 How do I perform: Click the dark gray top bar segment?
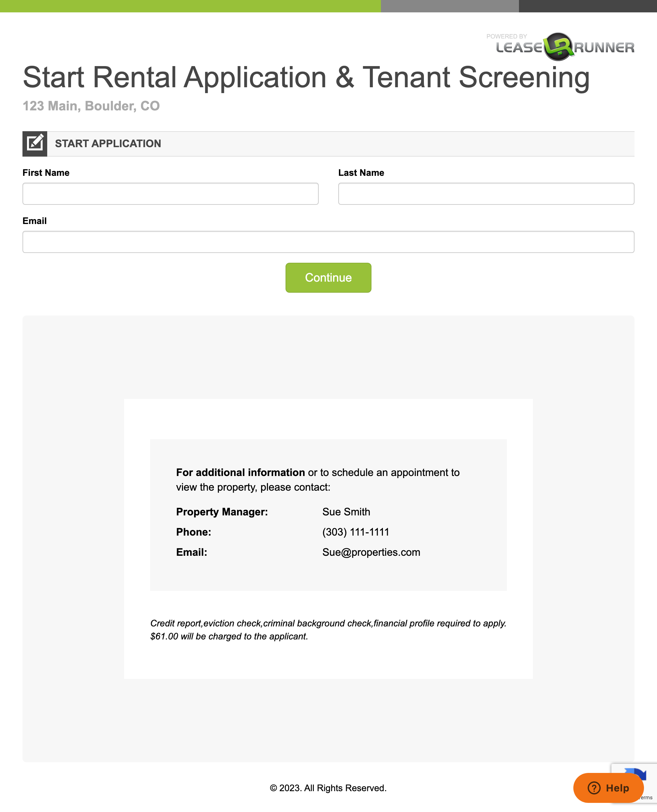[587, 6]
